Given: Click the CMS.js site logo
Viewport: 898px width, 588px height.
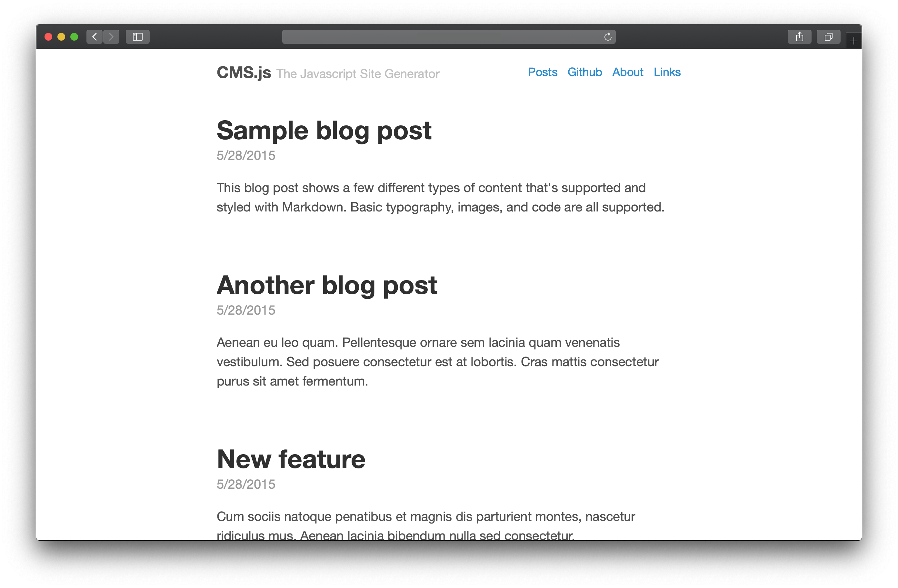Looking at the screenshot, I should [244, 72].
